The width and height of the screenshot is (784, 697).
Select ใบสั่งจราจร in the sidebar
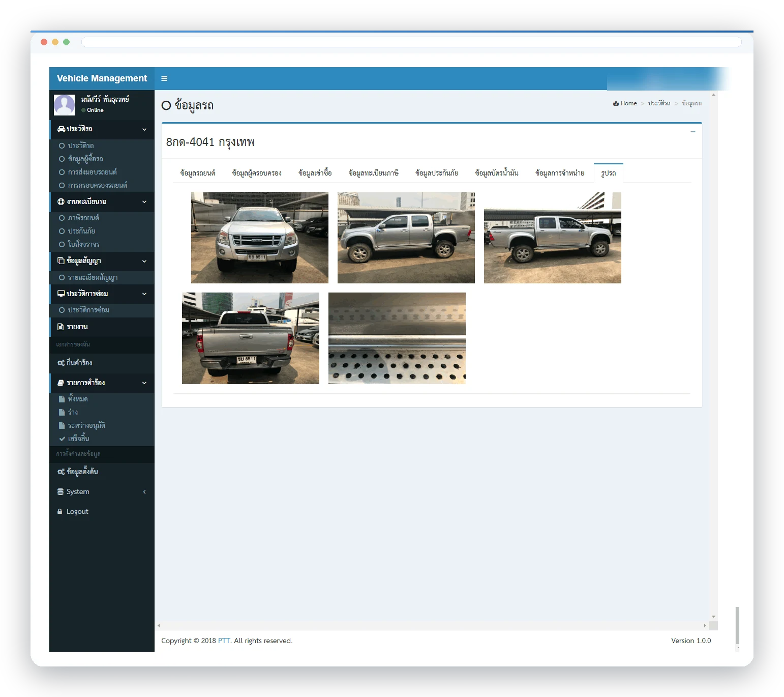point(84,244)
